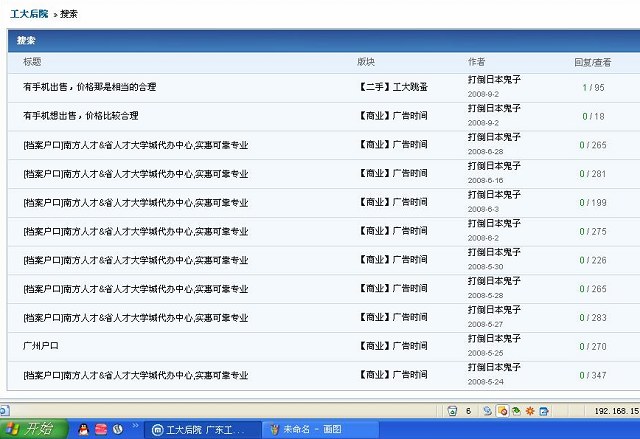This screenshot has width=640, height=439.
Task: Open the 广州户口 thread
Action: pos(41,347)
